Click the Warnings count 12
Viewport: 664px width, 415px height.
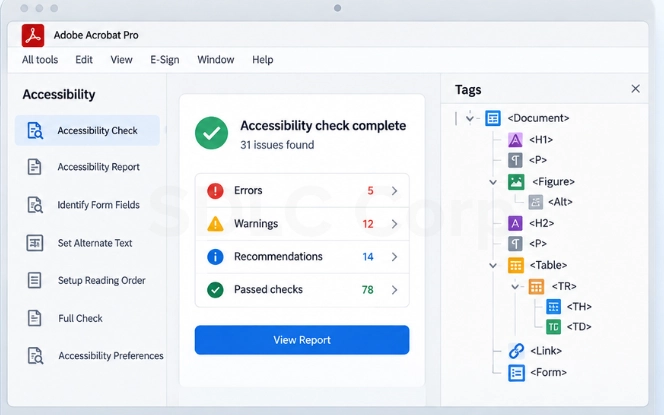pos(368,224)
